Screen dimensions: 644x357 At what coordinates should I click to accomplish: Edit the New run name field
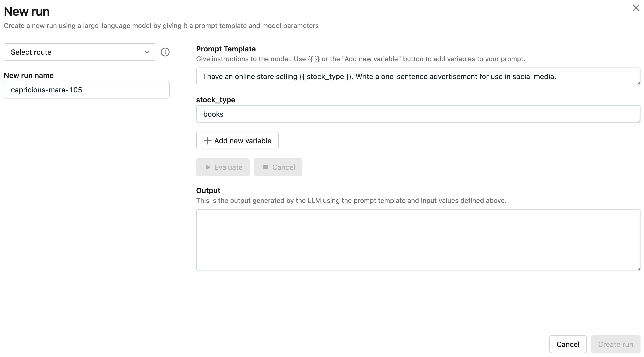[87, 90]
